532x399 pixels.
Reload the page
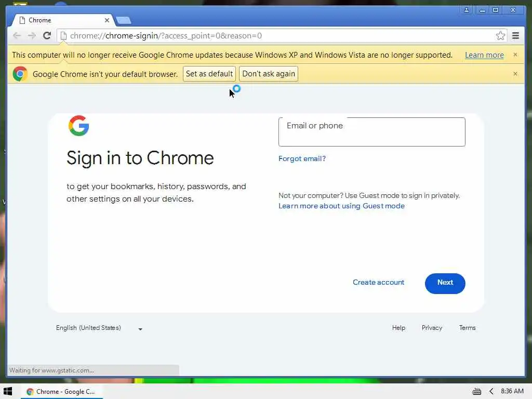tap(47, 36)
